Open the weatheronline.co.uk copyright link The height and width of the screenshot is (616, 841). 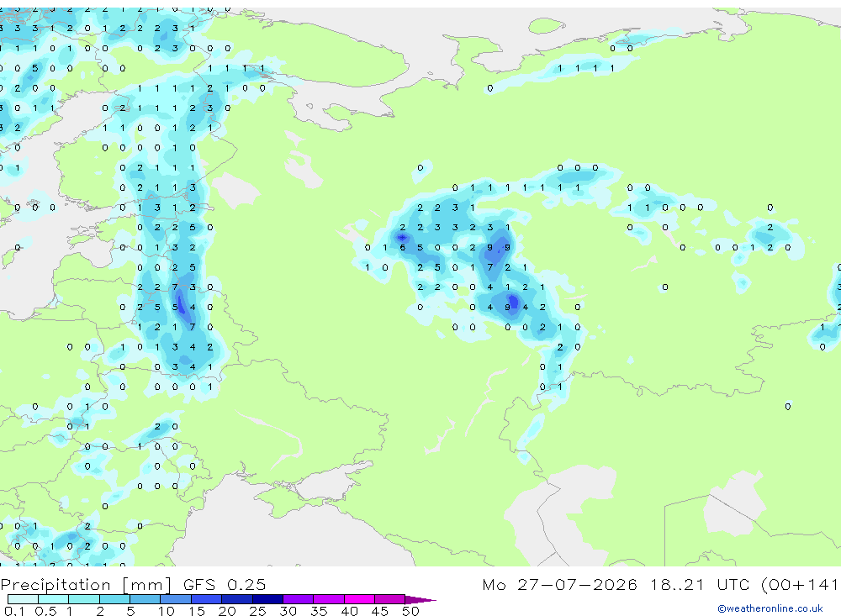click(x=770, y=608)
